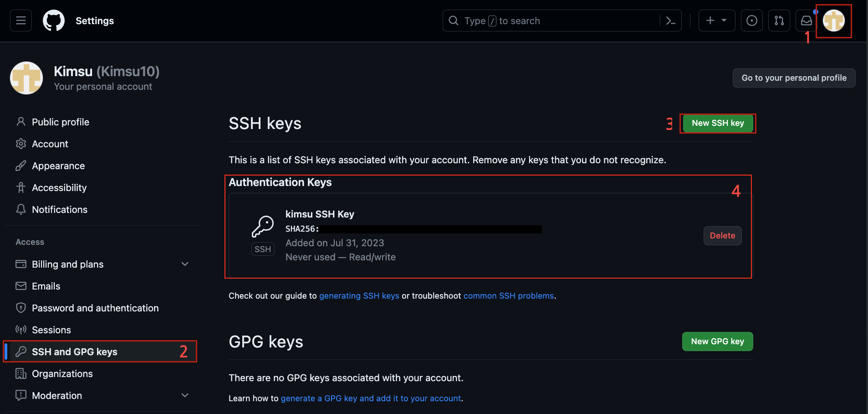
Task: Open the Notifications inbox icon
Action: click(x=806, y=21)
